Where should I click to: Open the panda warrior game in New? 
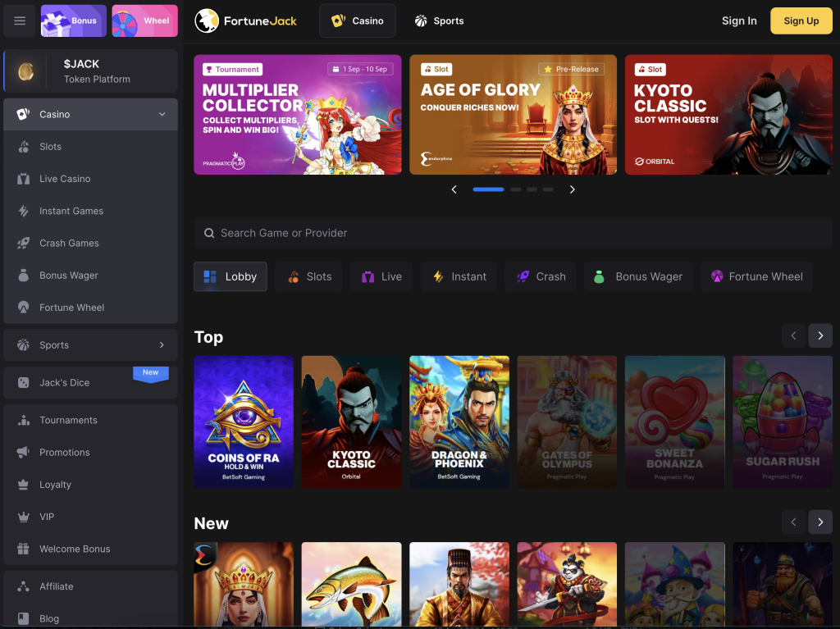point(567,585)
